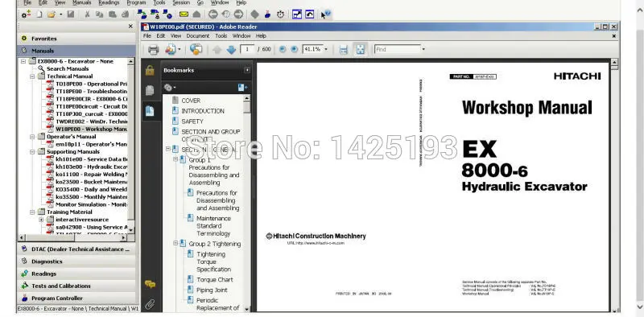Image resolution: width=644 pixels, height=317 pixels.
Task: Select the Fit Width page icon
Action: (x=344, y=50)
